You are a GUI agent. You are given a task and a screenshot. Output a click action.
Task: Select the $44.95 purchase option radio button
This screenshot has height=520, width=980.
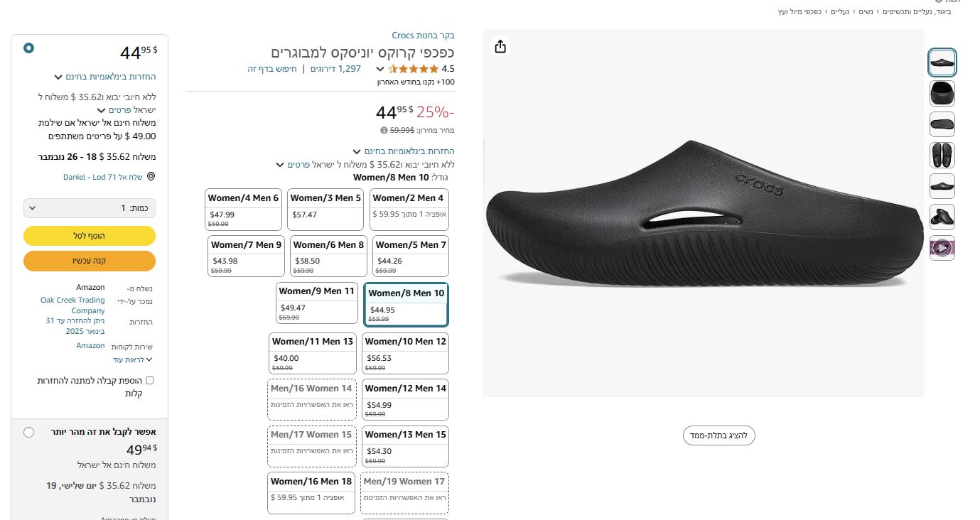pyautogui.click(x=28, y=48)
